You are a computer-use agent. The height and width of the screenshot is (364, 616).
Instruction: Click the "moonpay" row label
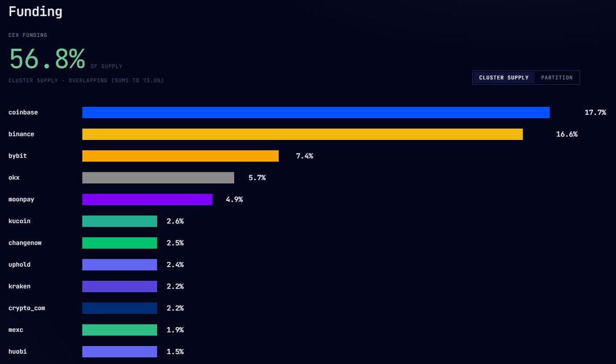coord(22,199)
